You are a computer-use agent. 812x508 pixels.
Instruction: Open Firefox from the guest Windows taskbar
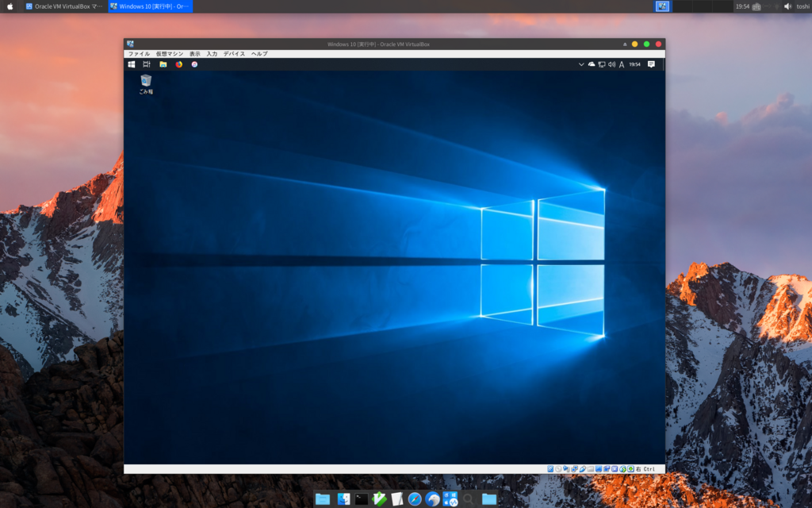[178, 64]
